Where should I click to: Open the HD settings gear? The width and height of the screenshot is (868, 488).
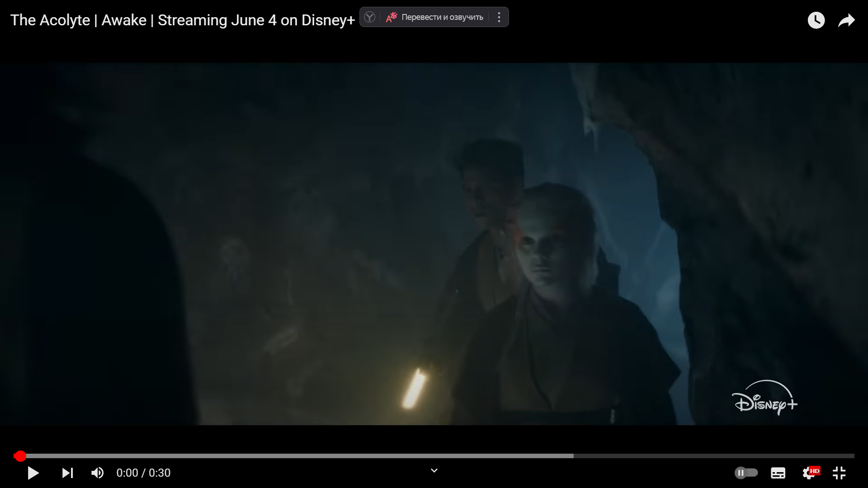click(811, 473)
